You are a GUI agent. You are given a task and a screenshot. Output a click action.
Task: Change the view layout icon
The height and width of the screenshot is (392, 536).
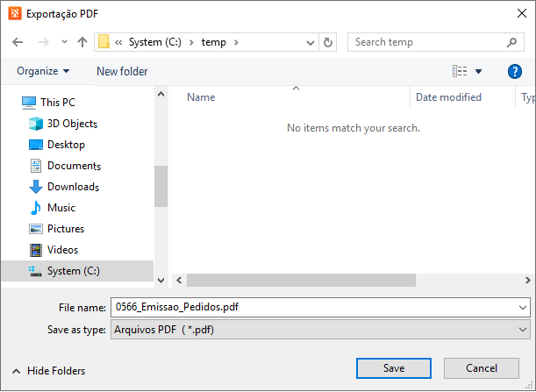[x=460, y=71]
